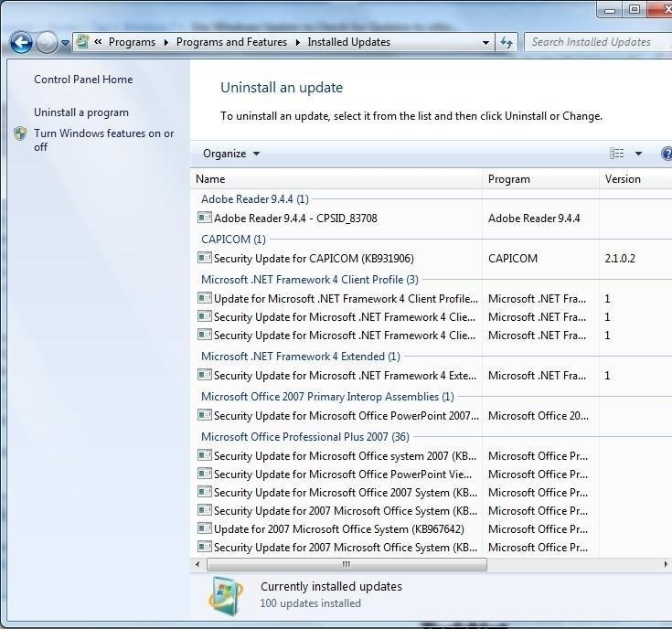672x629 pixels.
Task: Click the Adobe Reader 9.4.4 update icon
Action: tap(205, 219)
